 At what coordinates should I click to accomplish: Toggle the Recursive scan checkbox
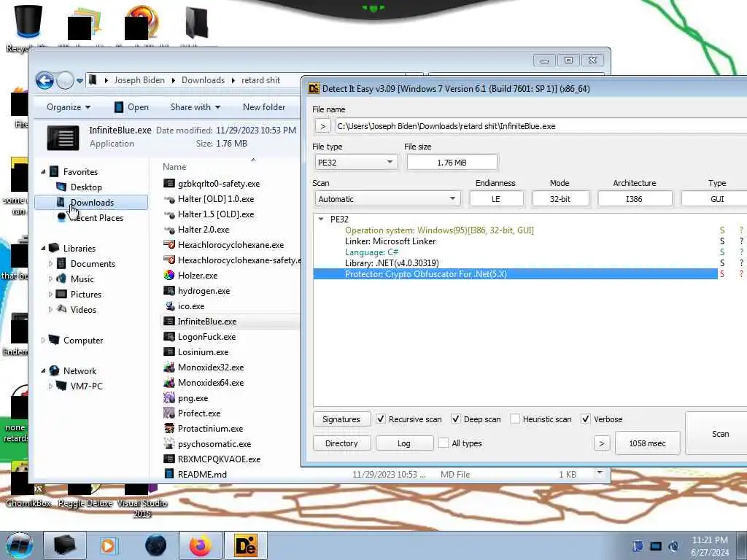[380, 419]
